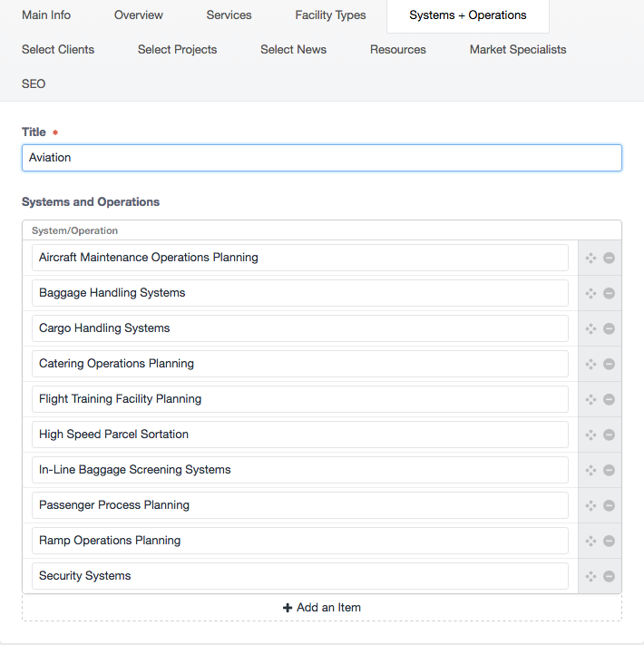Screen dimensions: 644x645
Task: Click the move handle for Security Systems
Action: coord(591,576)
